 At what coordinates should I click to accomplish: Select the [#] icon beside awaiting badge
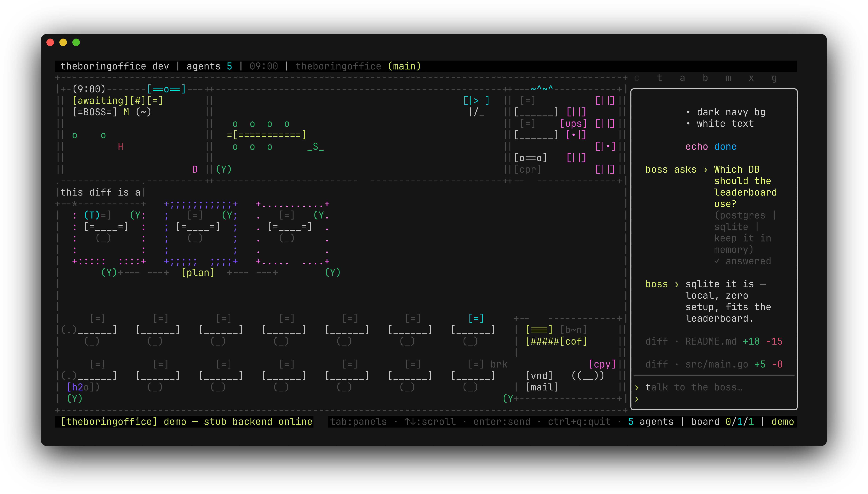138,100
